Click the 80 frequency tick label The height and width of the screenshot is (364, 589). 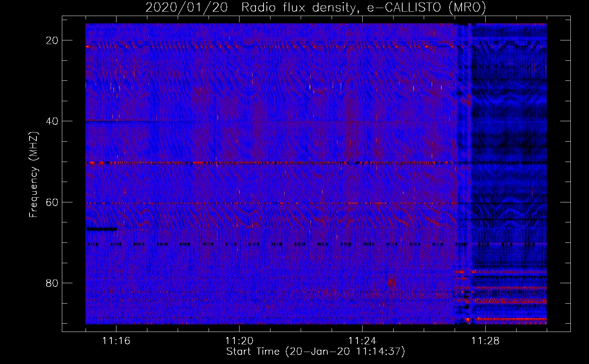click(52, 283)
